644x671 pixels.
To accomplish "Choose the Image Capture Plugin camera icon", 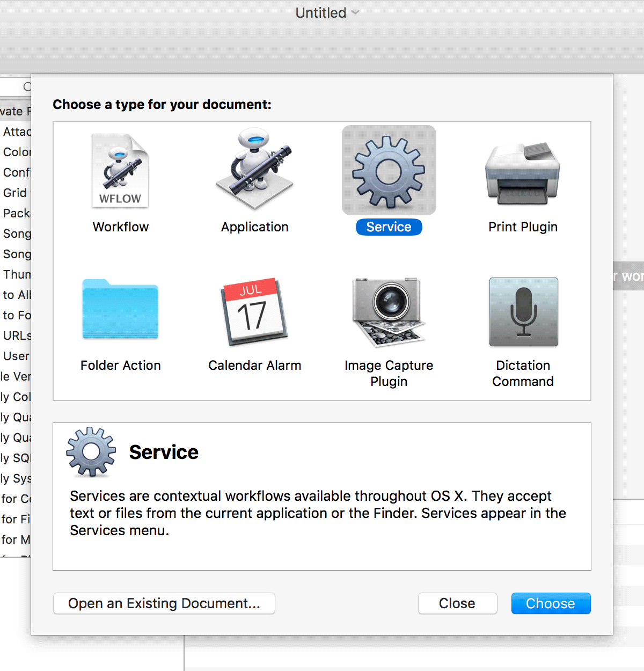I will pyautogui.click(x=389, y=310).
